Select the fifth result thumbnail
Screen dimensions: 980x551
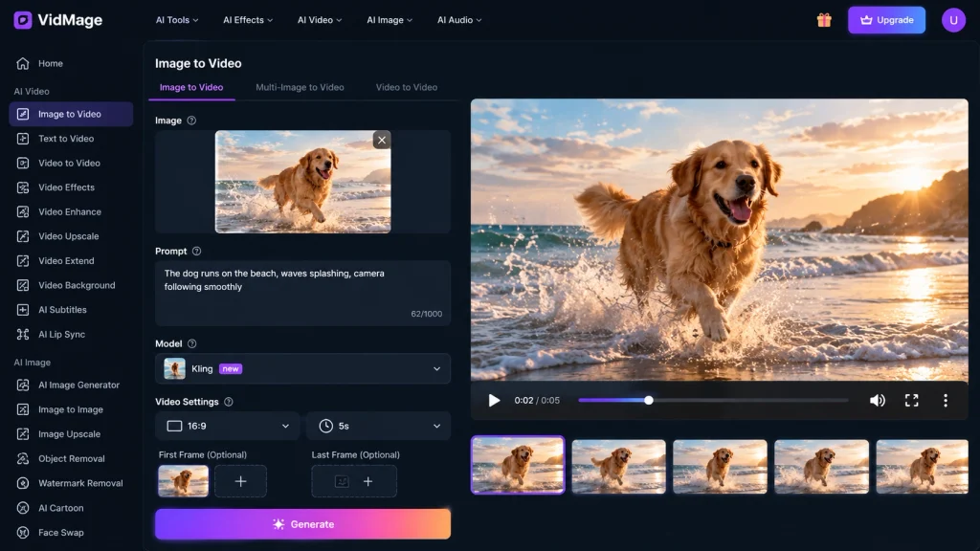point(922,467)
